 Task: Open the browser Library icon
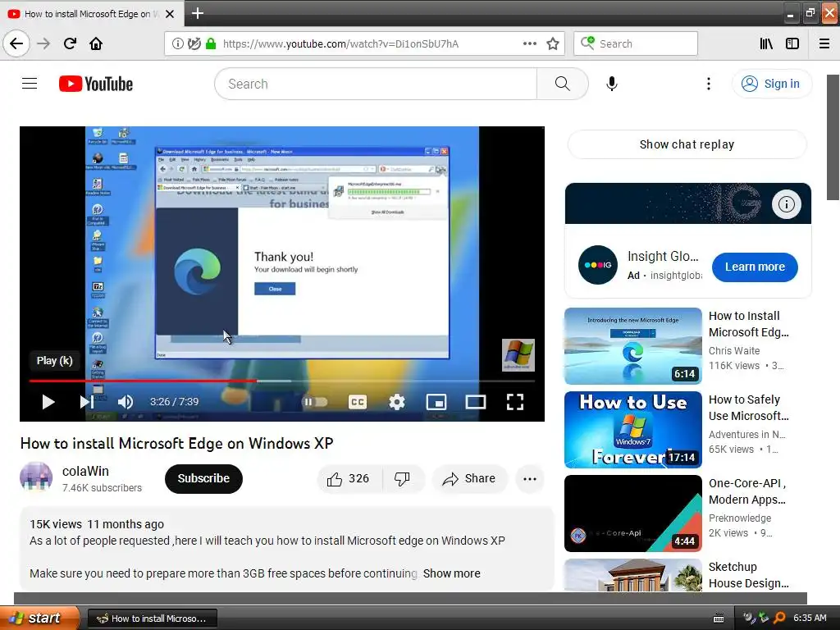click(x=766, y=44)
